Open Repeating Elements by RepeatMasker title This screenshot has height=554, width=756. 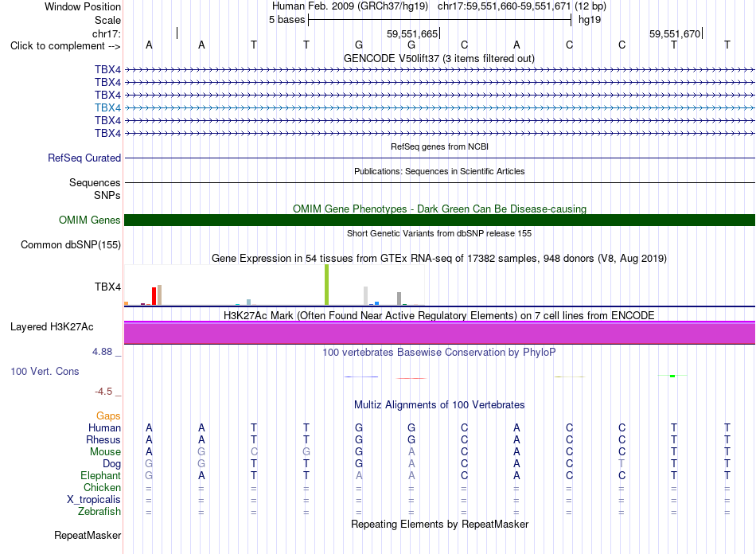(x=439, y=524)
